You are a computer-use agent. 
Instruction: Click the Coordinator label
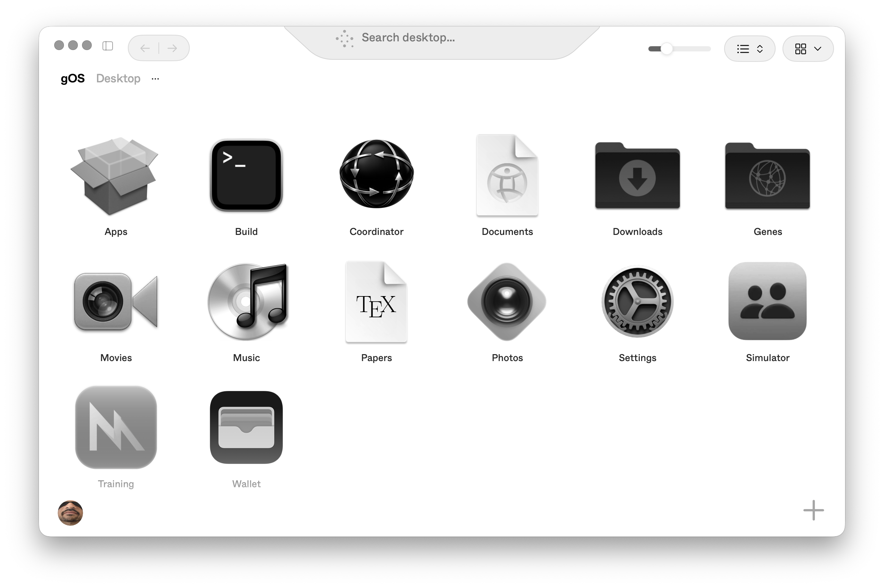point(376,231)
